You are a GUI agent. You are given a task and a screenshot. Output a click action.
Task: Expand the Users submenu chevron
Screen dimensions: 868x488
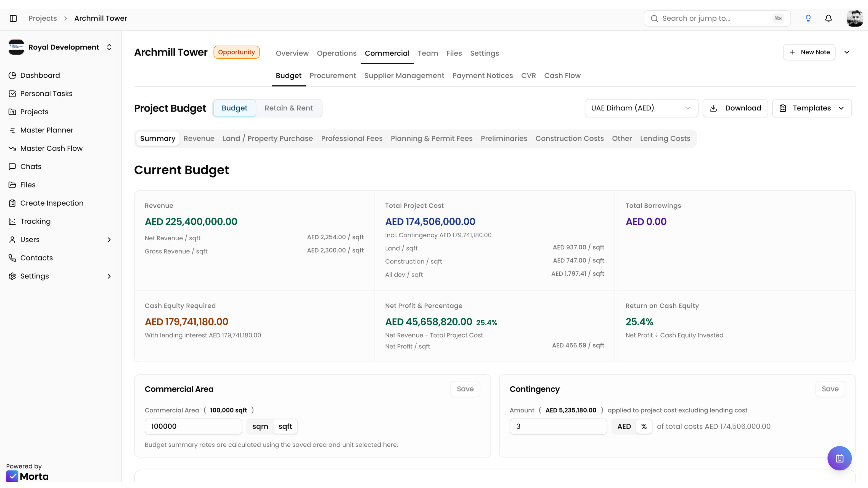coord(109,239)
